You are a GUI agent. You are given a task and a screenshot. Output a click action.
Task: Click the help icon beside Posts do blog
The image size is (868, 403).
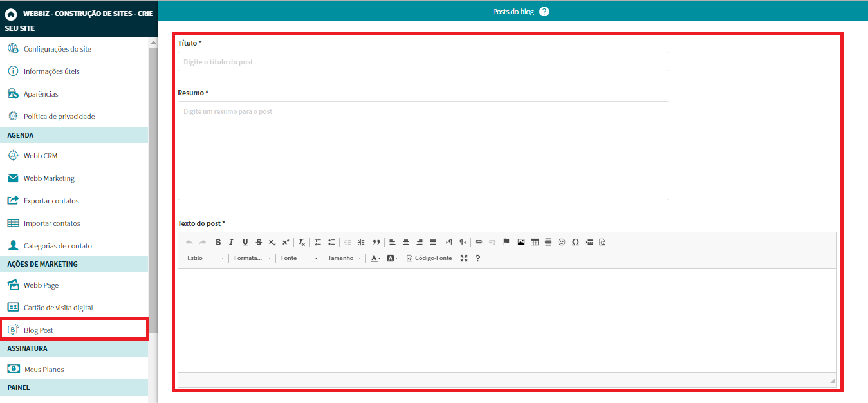(x=544, y=12)
